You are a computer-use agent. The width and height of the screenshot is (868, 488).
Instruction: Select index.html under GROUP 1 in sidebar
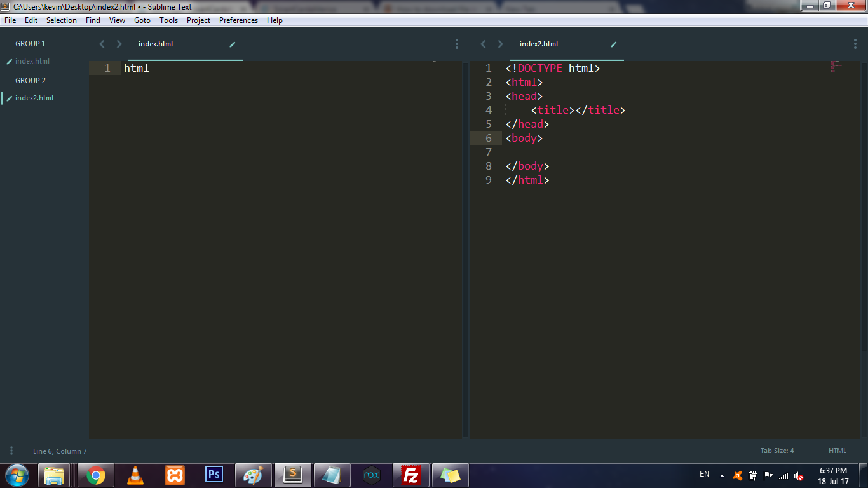pyautogui.click(x=32, y=62)
